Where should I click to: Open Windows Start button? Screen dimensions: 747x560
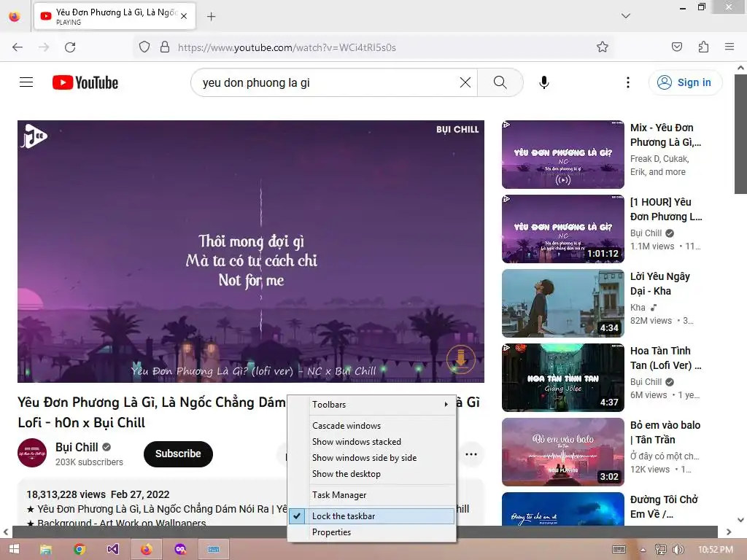tap(15, 550)
